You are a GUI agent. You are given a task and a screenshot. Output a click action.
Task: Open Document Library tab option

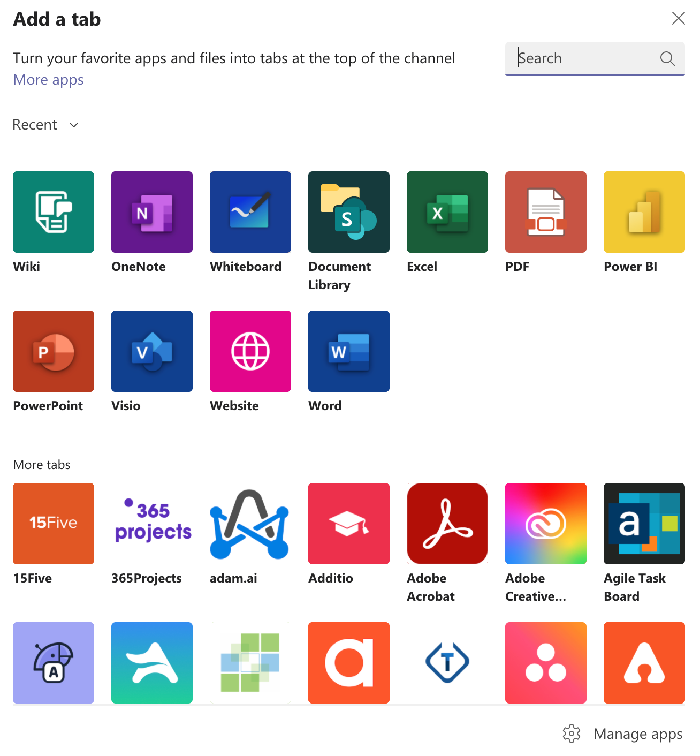pyautogui.click(x=349, y=212)
